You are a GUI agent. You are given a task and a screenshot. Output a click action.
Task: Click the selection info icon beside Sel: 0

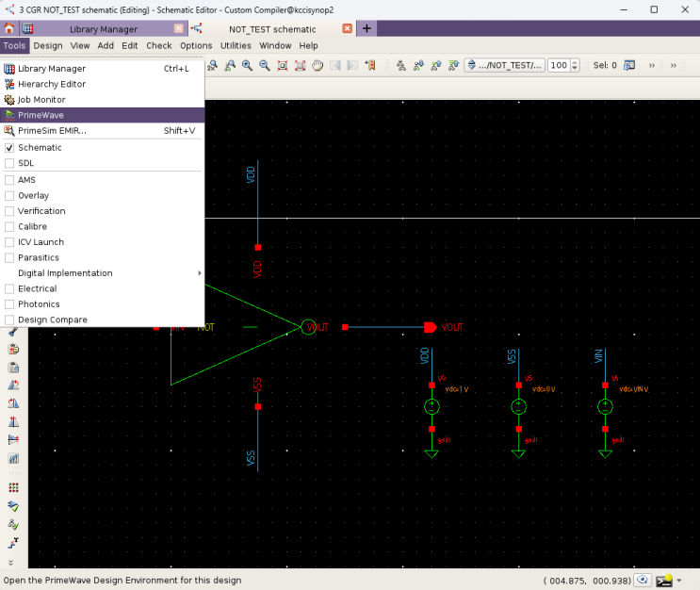pos(629,65)
